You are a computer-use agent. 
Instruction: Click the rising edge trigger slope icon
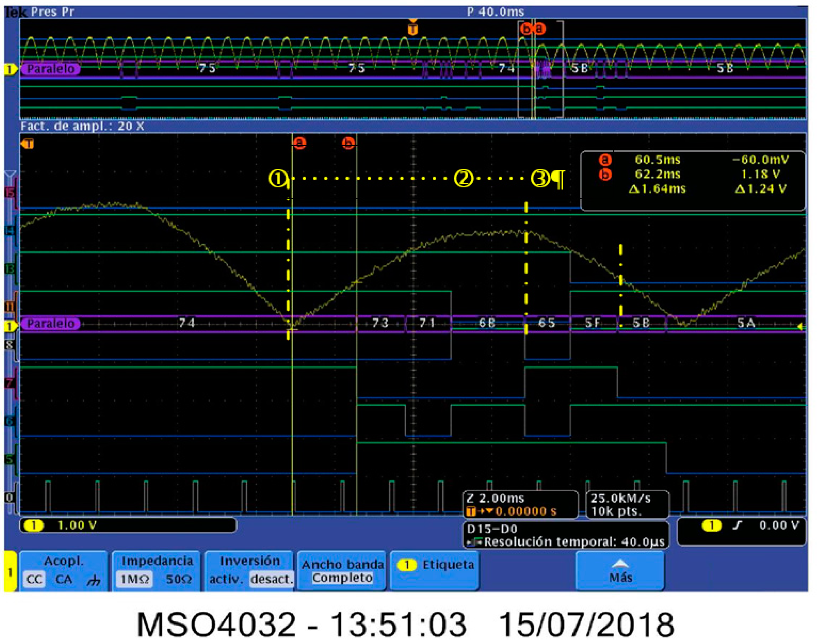[x=738, y=525]
